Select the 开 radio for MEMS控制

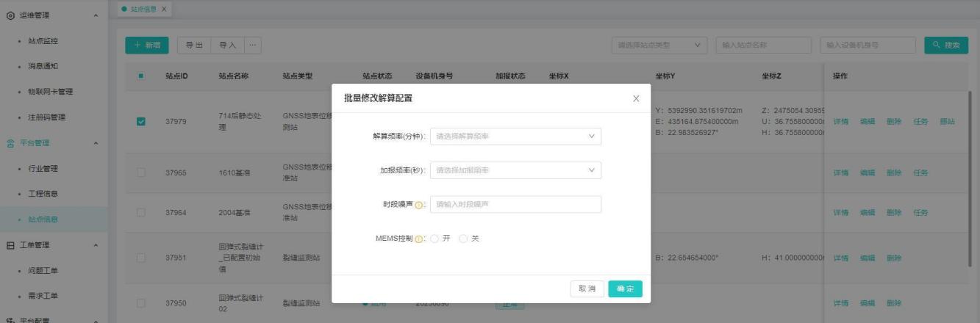click(434, 239)
